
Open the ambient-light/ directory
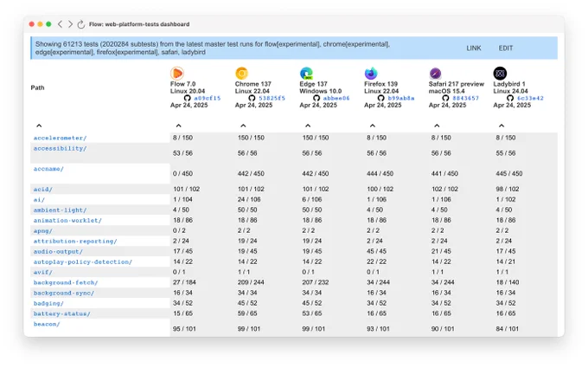click(x=60, y=210)
